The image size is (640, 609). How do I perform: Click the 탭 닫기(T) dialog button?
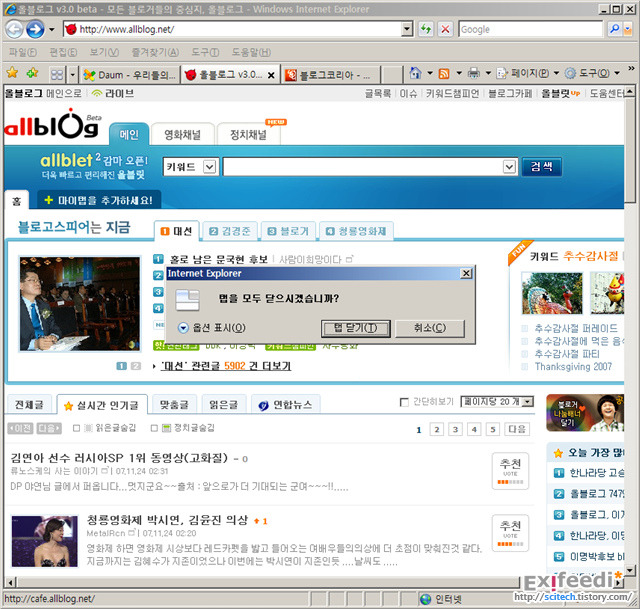pyautogui.click(x=356, y=328)
